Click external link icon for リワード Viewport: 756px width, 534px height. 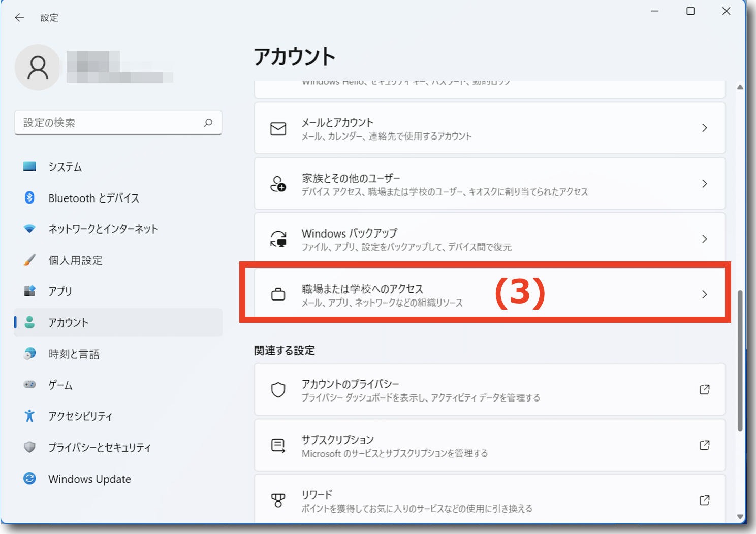pyautogui.click(x=704, y=500)
